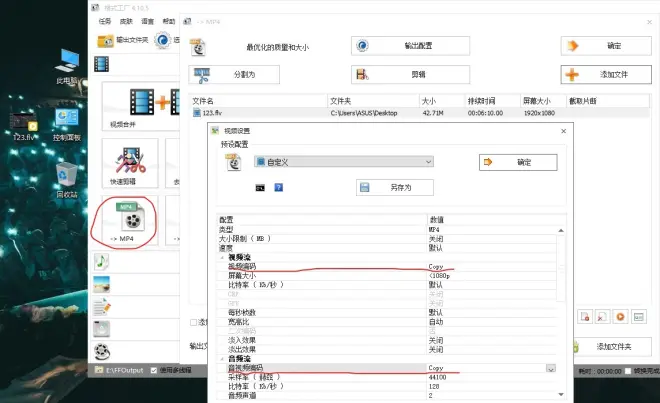This screenshot has width=660, height=403.
Task: Click the MP4 preset icon in -> MP4 dialog
Action: tap(198, 47)
